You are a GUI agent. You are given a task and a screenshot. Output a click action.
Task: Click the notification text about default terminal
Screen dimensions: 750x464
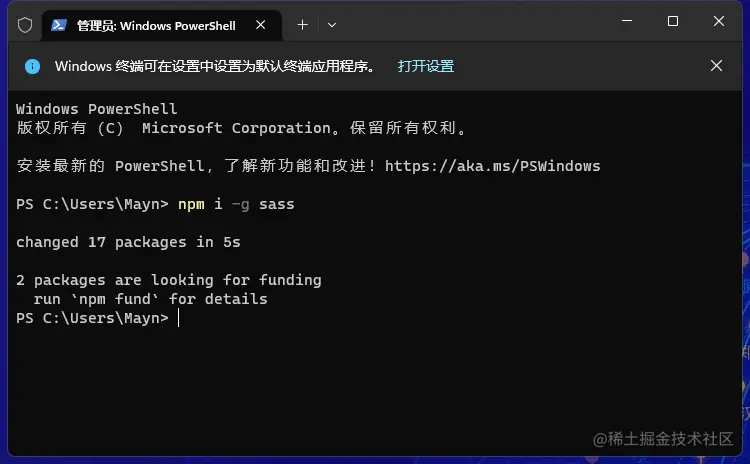click(x=215, y=66)
